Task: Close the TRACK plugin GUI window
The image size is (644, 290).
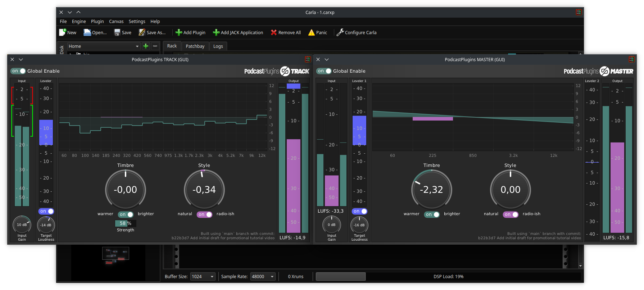Action: 12,59
